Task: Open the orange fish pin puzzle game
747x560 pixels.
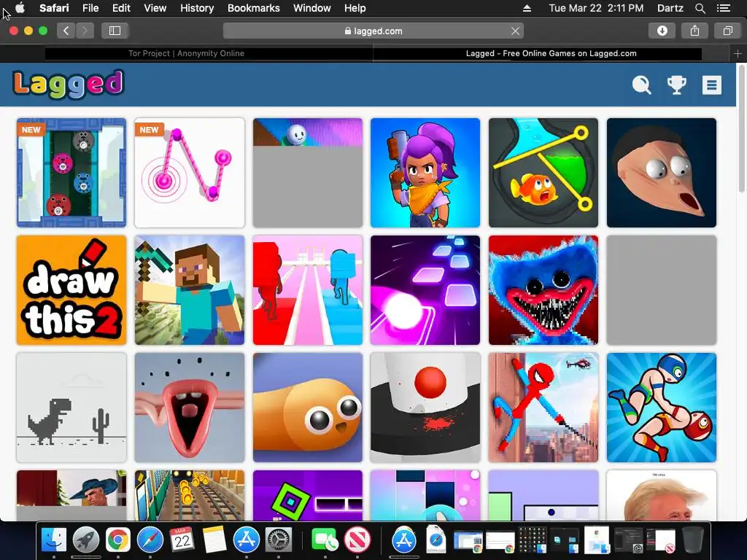Action: 543,173
